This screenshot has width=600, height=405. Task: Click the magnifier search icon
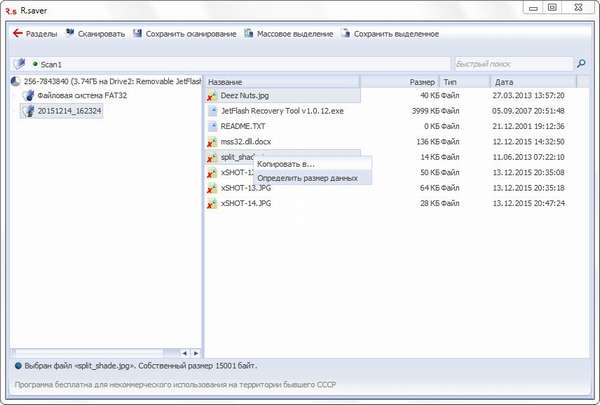click(581, 64)
